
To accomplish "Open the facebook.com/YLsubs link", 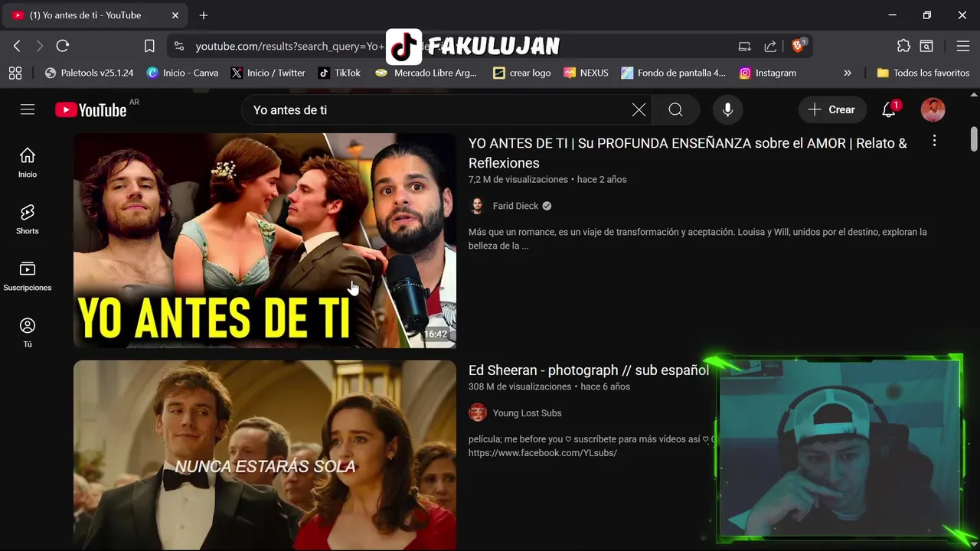I will [542, 453].
